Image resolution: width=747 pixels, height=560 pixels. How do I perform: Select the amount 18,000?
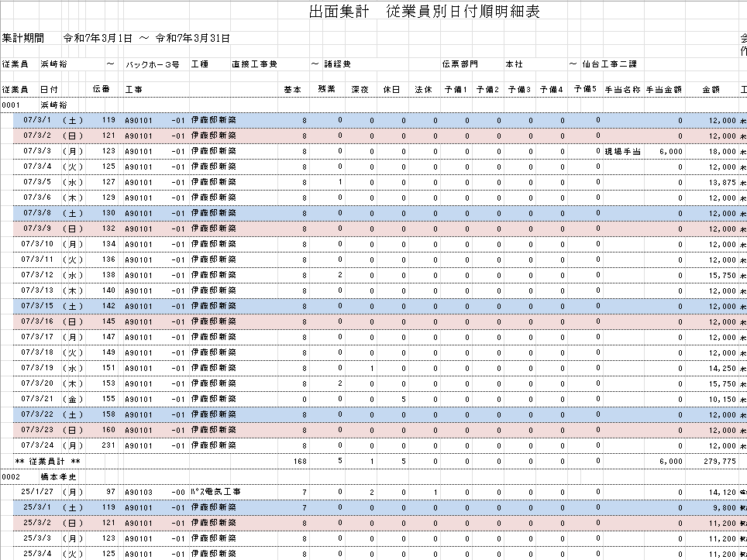tap(722, 152)
